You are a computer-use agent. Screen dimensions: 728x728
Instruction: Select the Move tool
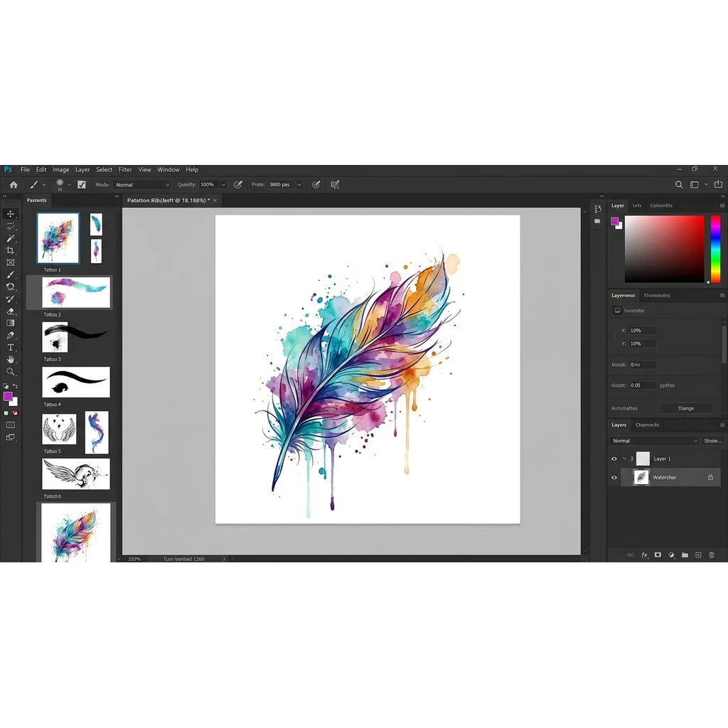pos(11,214)
